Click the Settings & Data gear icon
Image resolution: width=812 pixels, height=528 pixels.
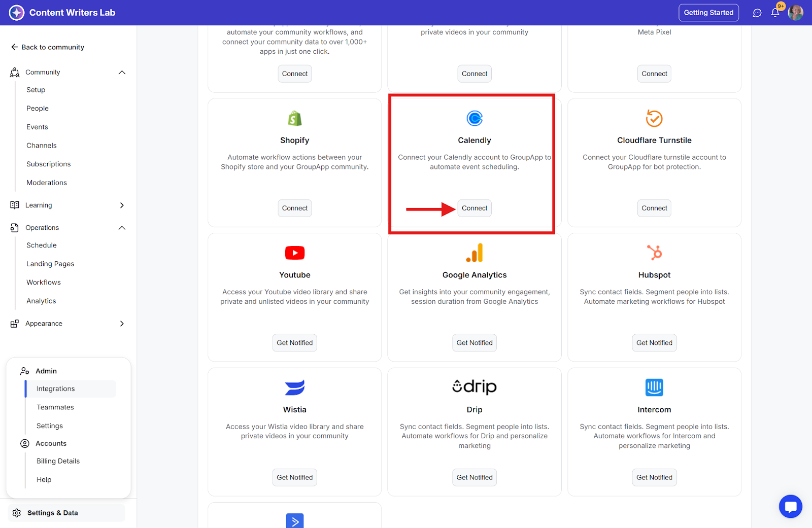(x=17, y=513)
